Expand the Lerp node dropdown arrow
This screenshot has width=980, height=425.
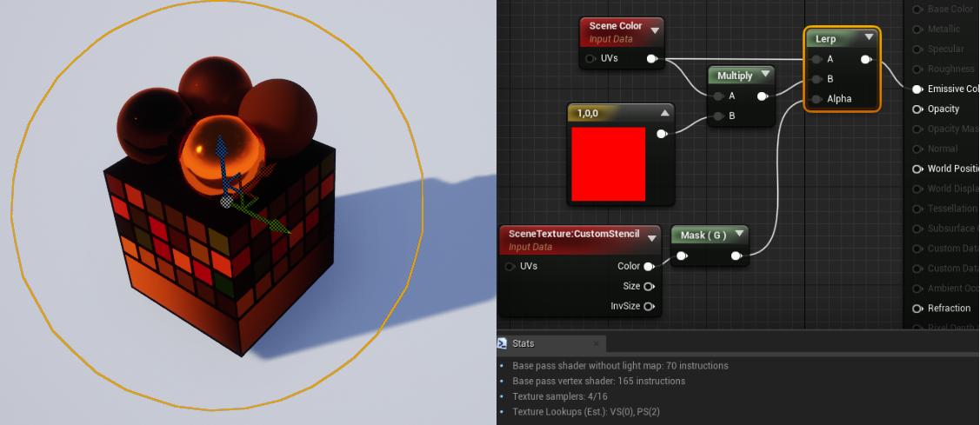[x=869, y=37]
